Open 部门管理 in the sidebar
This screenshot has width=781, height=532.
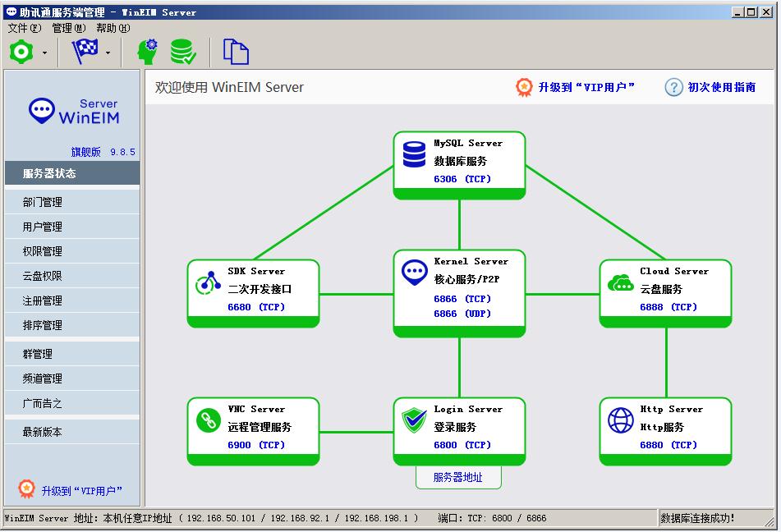coord(72,202)
